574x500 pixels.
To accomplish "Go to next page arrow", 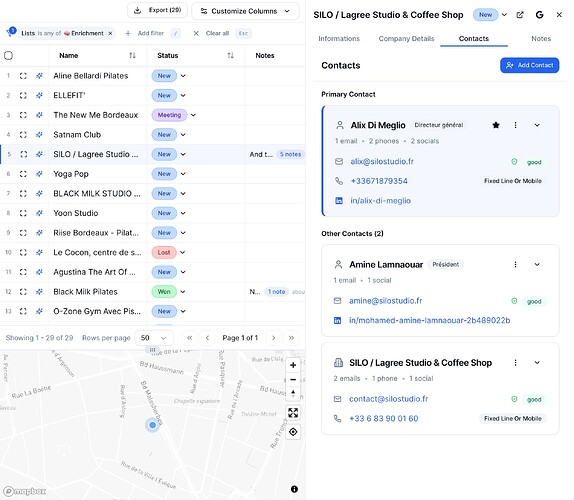I will (273, 338).
